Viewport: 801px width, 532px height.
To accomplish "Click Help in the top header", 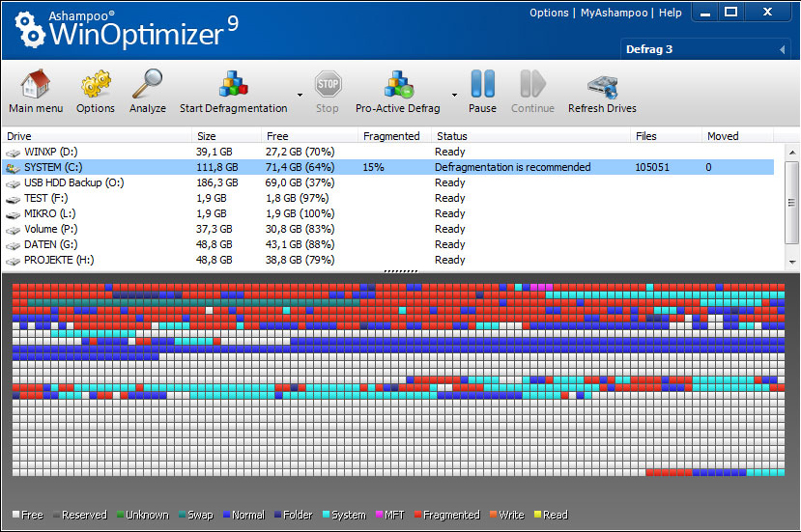I will (x=670, y=13).
